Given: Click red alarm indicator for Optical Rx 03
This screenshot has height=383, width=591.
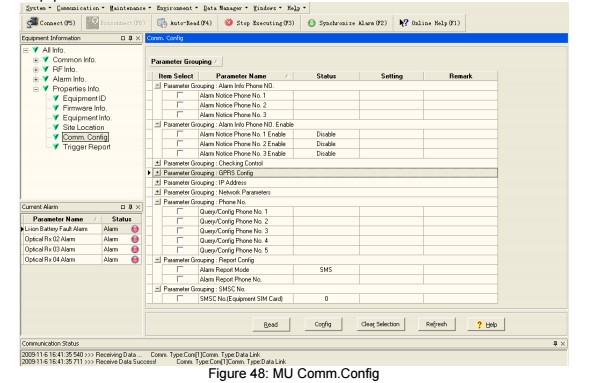Looking at the screenshot, I should [135, 249].
